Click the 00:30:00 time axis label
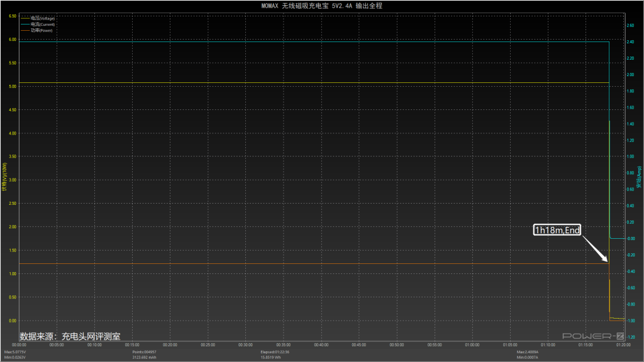 click(x=246, y=345)
